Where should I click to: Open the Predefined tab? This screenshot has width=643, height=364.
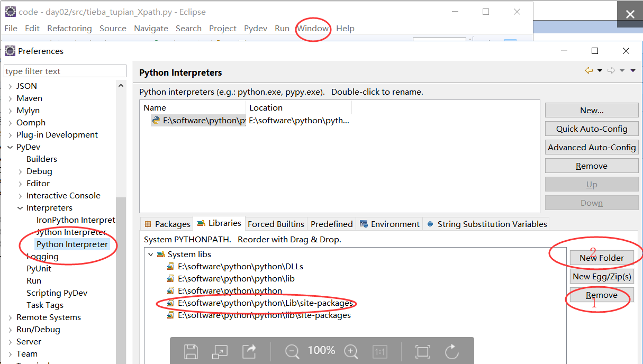click(332, 224)
